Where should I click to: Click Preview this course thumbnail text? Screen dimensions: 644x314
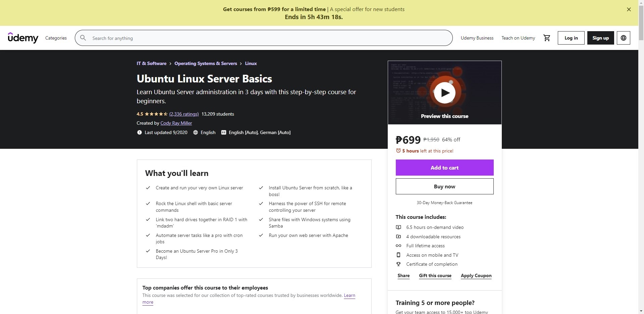pyautogui.click(x=444, y=116)
